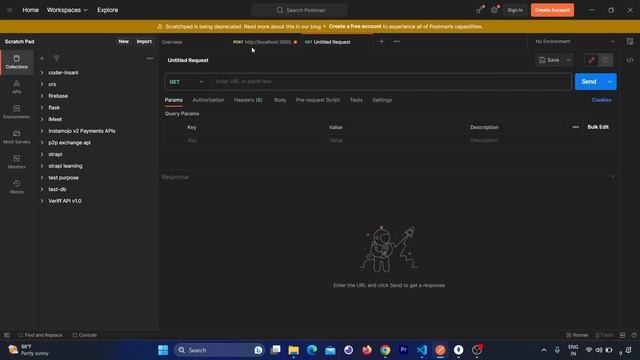Expand the p2p exchange api collection
The image size is (640, 360).
42,143
